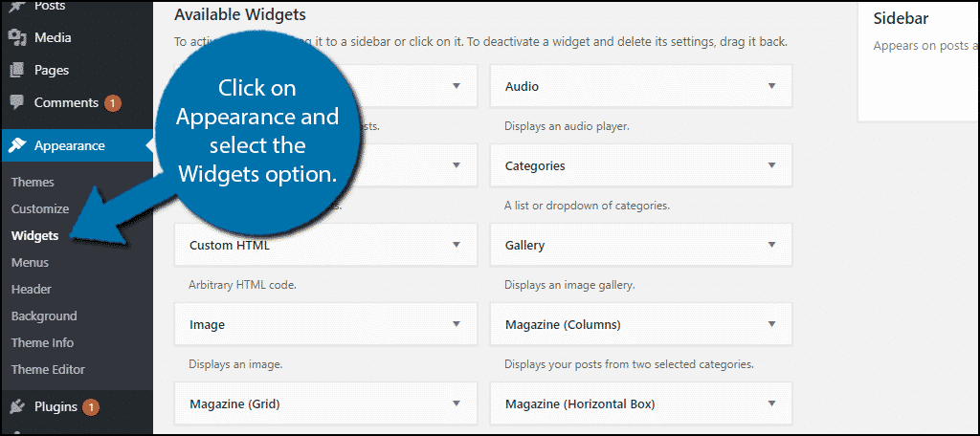Image resolution: width=980 pixels, height=436 pixels.
Task: Expand the Gallery widget arrow
Action: click(x=771, y=245)
